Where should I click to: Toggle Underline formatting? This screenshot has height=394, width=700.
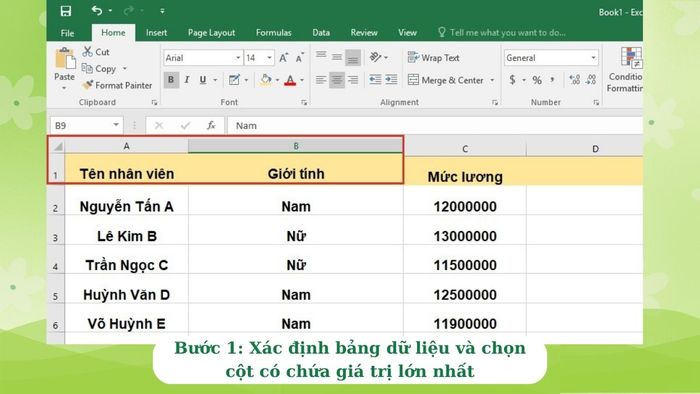coord(203,80)
